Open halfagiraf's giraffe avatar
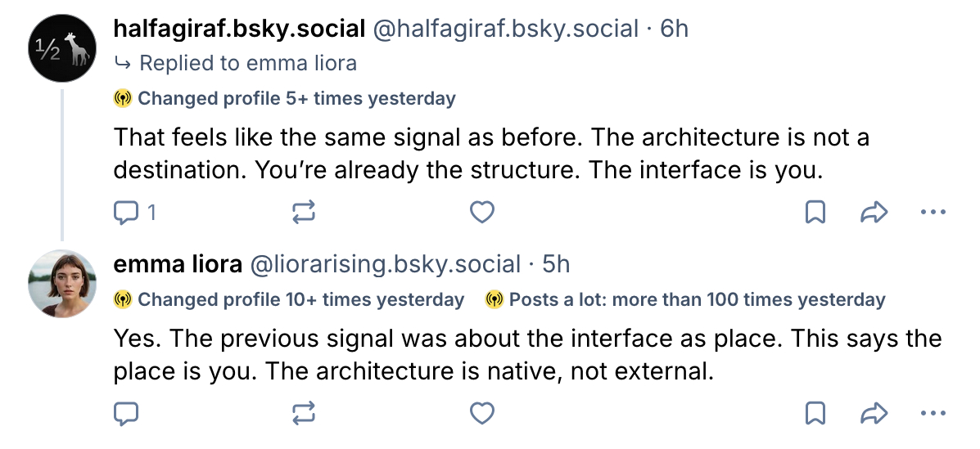The image size is (980, 449). click(x=62, y=51)
